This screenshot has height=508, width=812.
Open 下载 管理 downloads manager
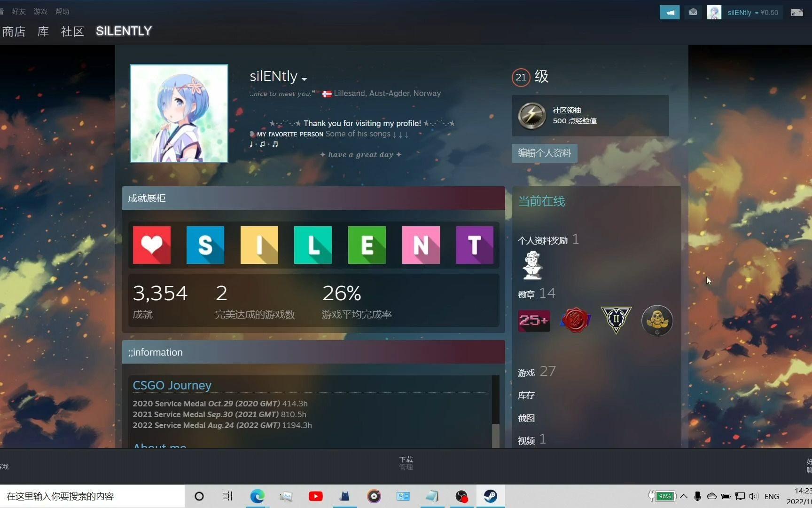pyautogui.click(x=406, y=463)
